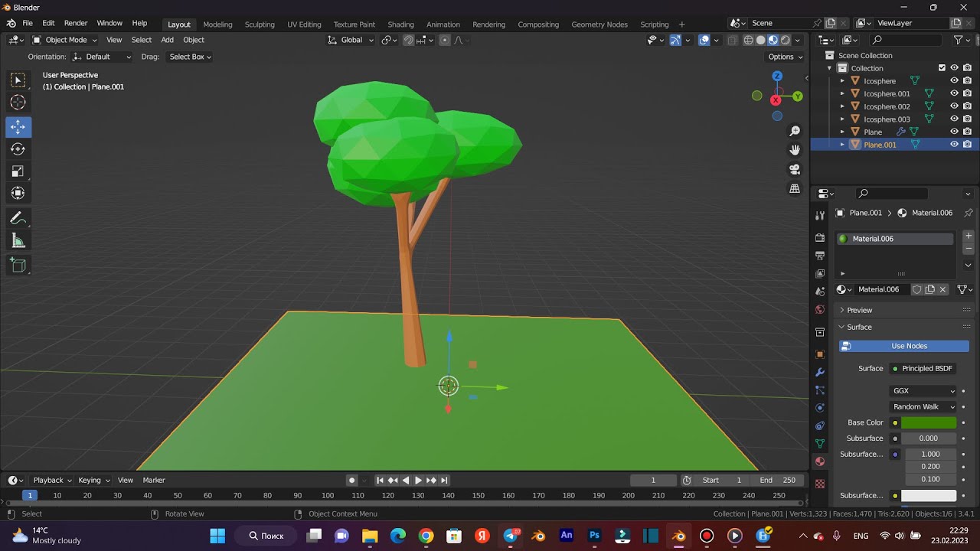Toggle viewport visibility of Plane object
The width and height of the screenshot is (980, 551).
click(954, 132)
